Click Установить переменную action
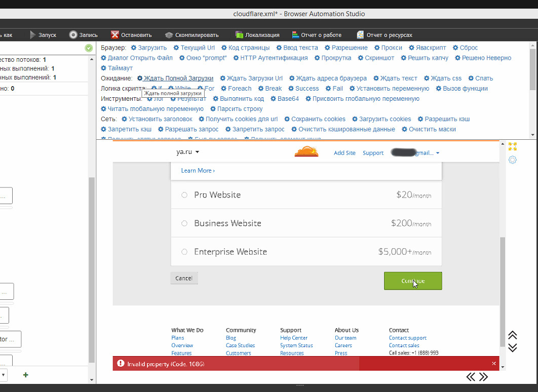The image size is (538, 392). (x=389, y=89)
